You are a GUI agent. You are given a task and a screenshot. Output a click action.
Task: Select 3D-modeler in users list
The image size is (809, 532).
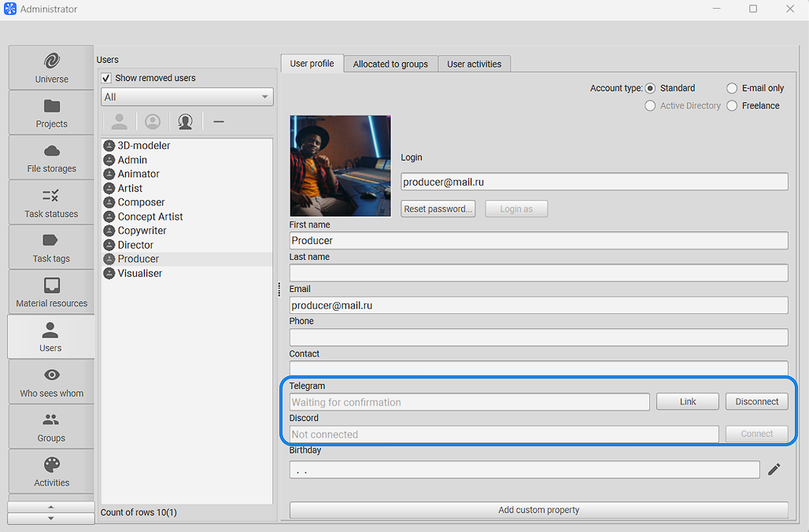click(x=187, y=146)
